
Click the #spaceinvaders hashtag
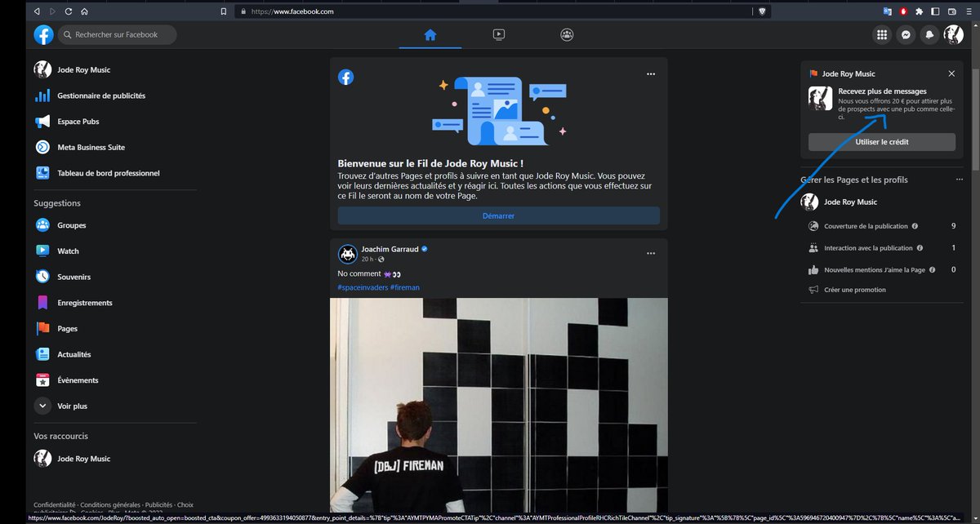coord(363,287)
